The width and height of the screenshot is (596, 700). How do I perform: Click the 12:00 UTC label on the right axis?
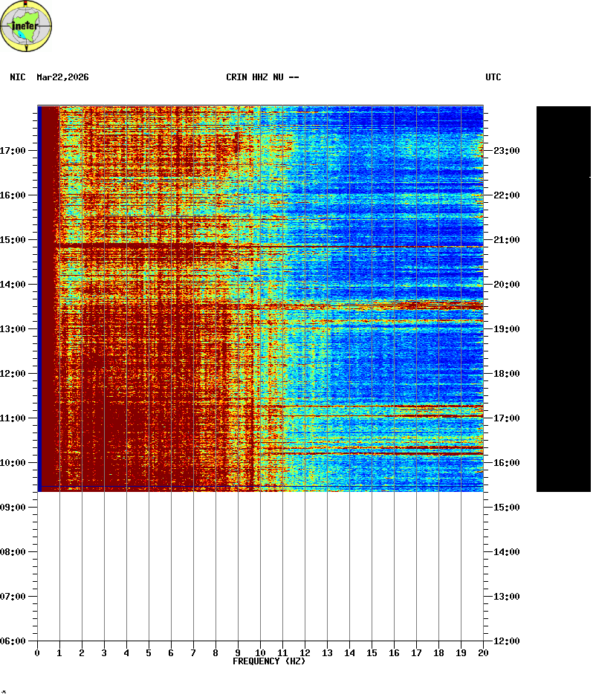pyautogui.click(x=506, y=641)
